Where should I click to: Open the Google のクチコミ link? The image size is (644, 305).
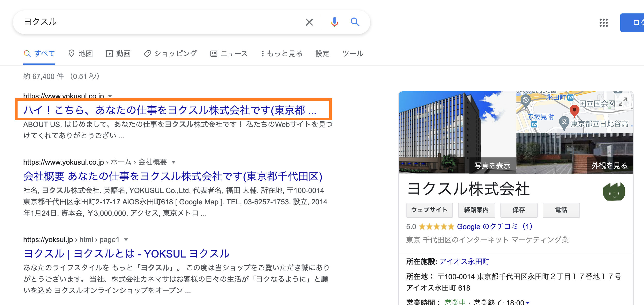click(494, 227)
